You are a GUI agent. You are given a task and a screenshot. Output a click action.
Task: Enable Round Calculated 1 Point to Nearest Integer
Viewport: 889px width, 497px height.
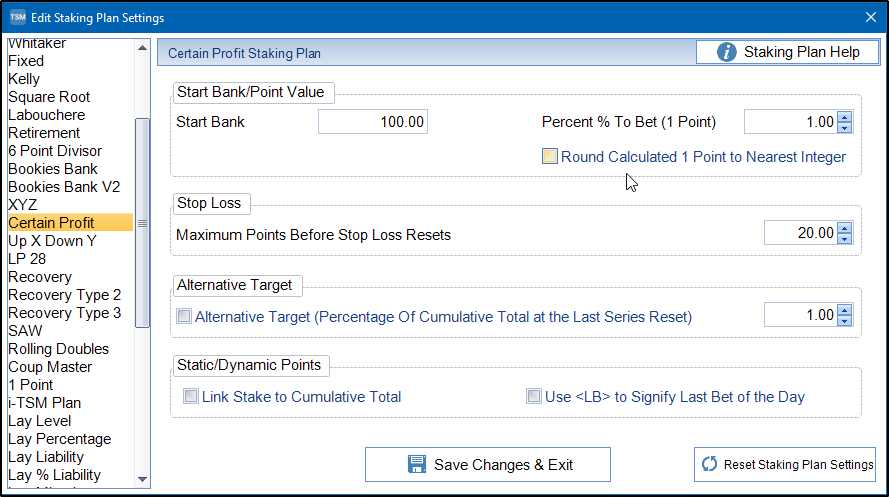point(549,157)
